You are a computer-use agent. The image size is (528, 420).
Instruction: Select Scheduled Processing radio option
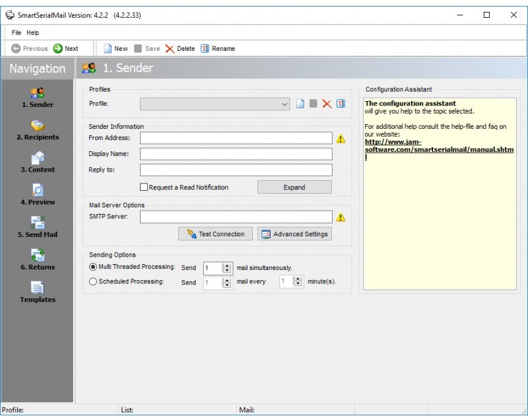[x=93, y=282]
